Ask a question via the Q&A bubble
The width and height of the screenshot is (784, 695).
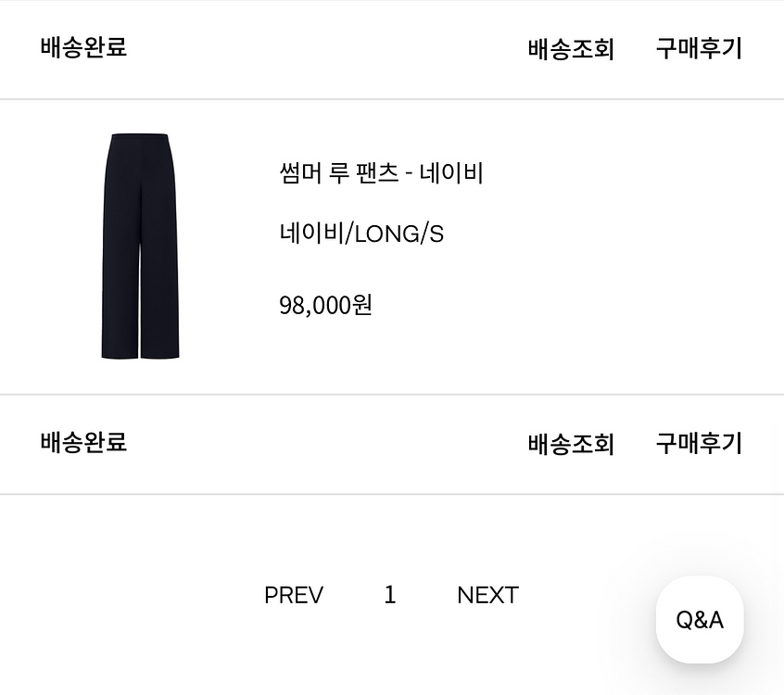pos(699,620)
